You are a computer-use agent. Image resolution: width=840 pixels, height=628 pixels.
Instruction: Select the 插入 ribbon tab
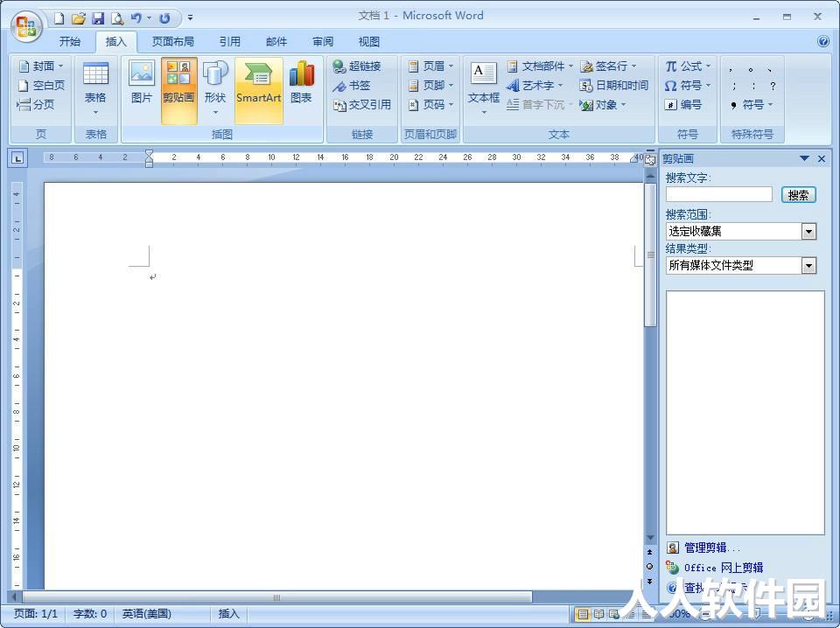(x=115, y=42)
